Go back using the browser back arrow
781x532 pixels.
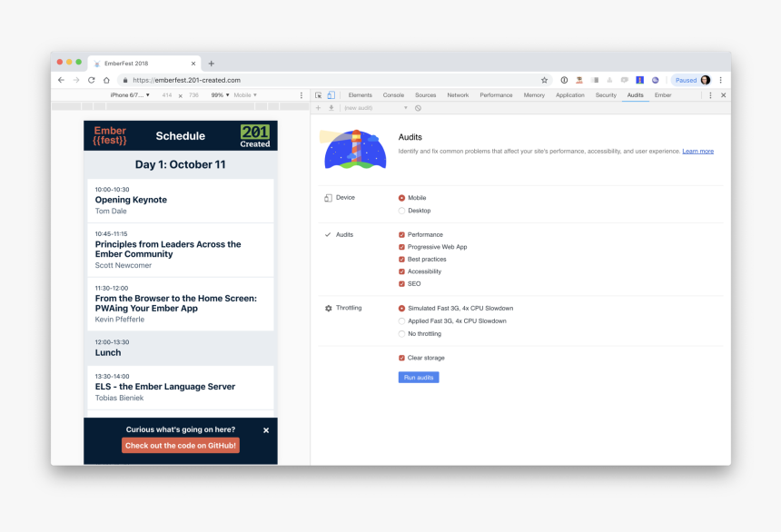click(x=61, y=80)
